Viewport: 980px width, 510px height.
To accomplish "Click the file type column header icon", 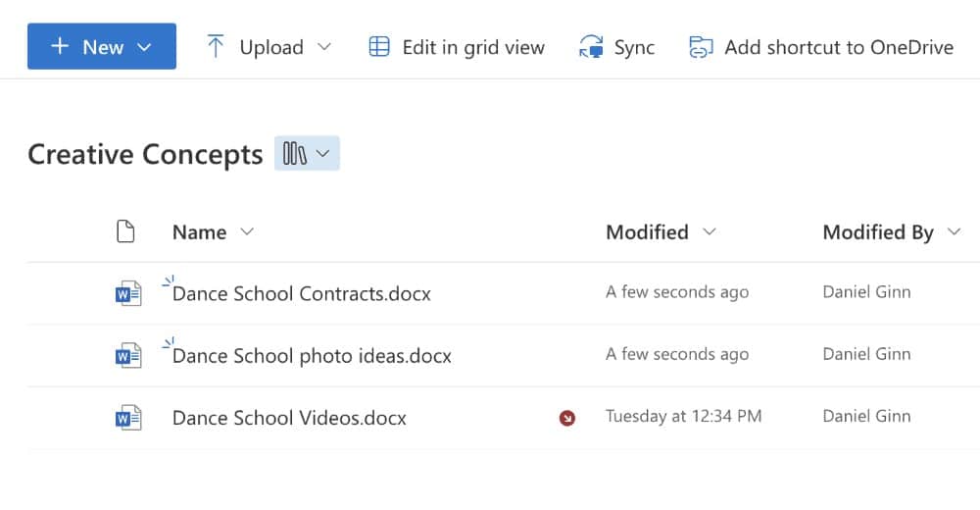I will (x=124, y=232).
